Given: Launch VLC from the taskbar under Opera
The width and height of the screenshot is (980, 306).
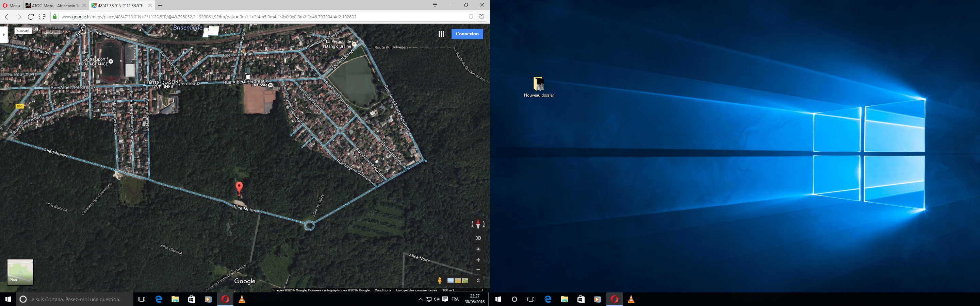Looking at the screenshot, I should [x=242, y=299].
